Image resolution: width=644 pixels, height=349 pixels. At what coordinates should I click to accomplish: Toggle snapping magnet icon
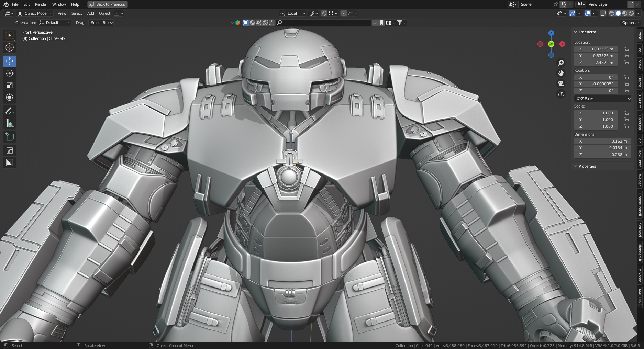click(324, 13)
